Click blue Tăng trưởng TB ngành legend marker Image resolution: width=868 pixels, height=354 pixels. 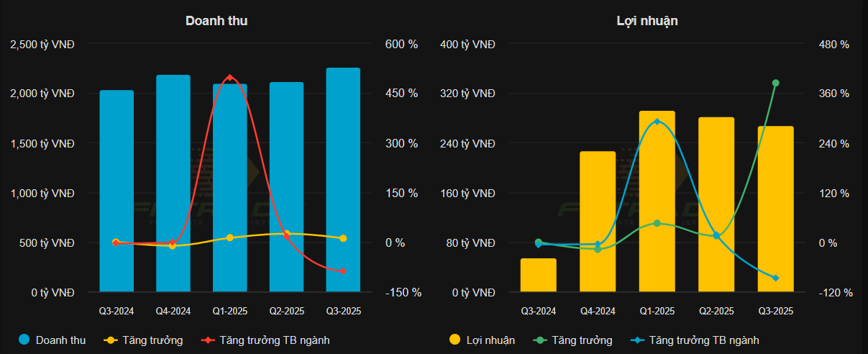(636, 340)
